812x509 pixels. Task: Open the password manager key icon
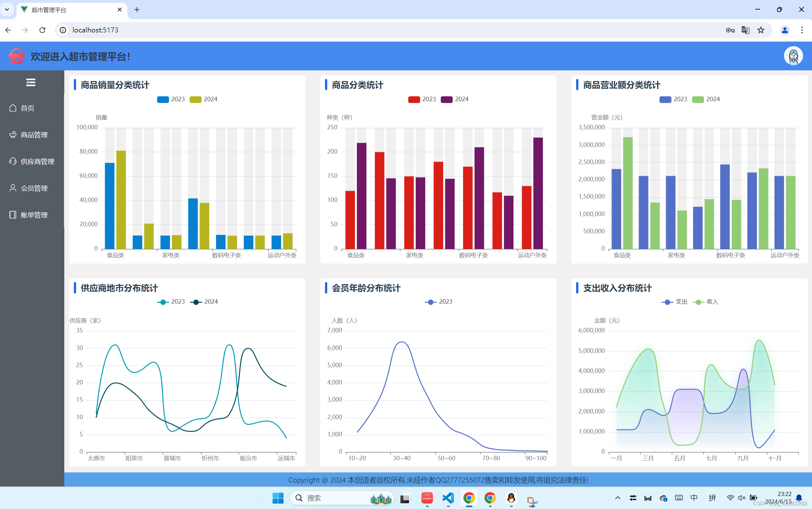pos(730,30)
